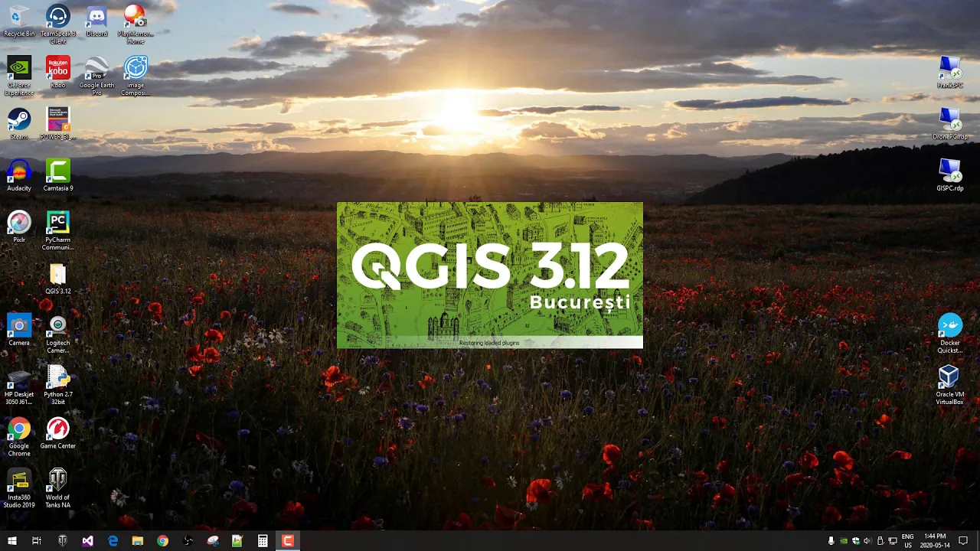980x551 pixels.
Task: Open the Action Center notifications
Action: [963, 541]
